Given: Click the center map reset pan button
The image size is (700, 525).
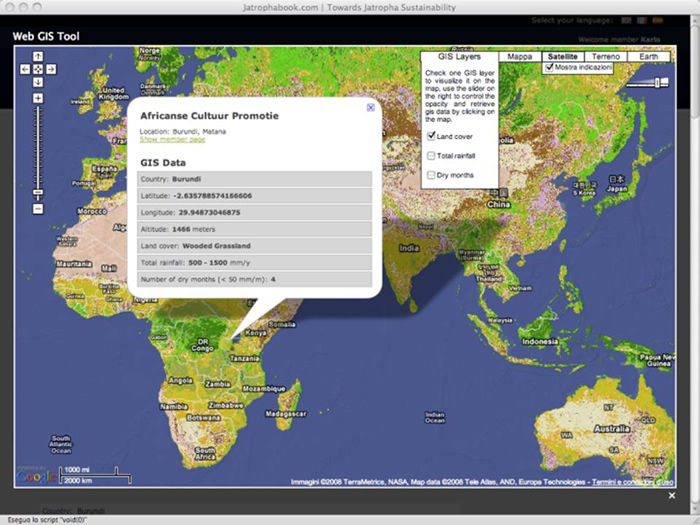Looking at the screenshot, I should pyautogui.click(x=38, y=69).
